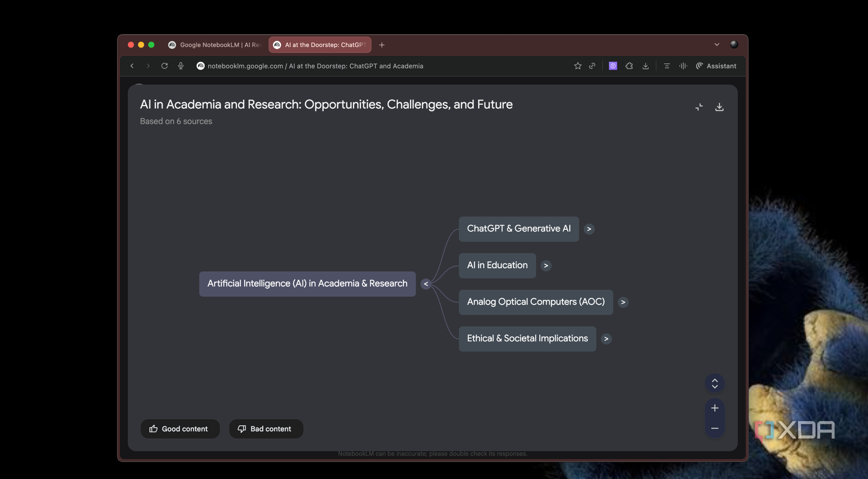This screenshot has width=868, height=479.
Task: Click the Good content thumbs-up button
Action: [x=180, y=429]
